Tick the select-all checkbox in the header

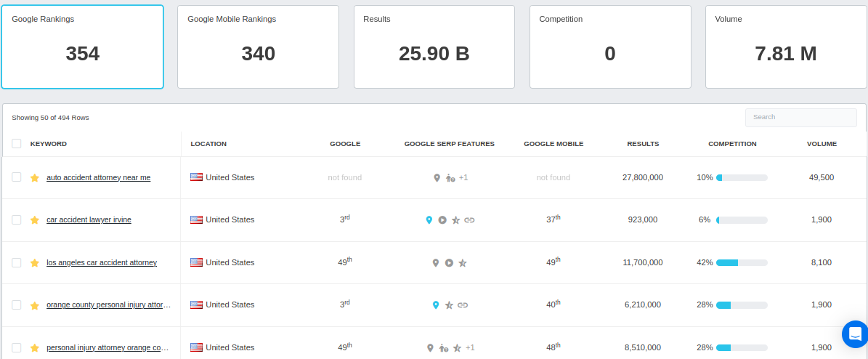[x=17, y=144]
